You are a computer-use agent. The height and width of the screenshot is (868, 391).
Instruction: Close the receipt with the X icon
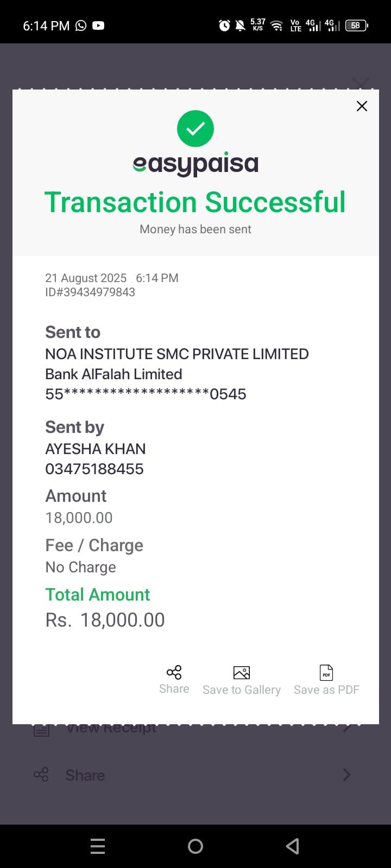click(362, 106)
